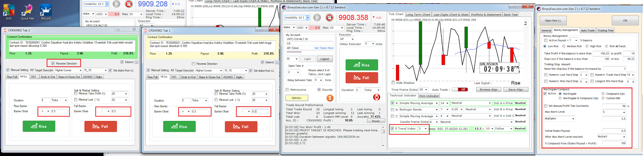The image size is (644, 156).
Task: Click the Get Token Here link
Action: pyautogui.click(x=324, y=48)
